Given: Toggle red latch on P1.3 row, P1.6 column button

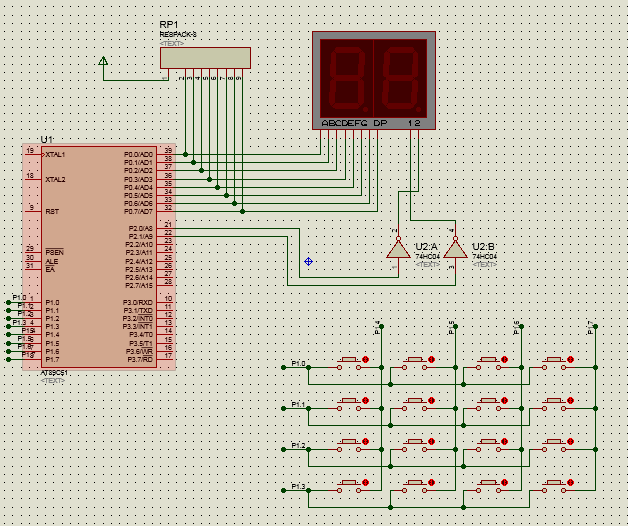Looking at the screenshot, I should [x=505, y=482].
